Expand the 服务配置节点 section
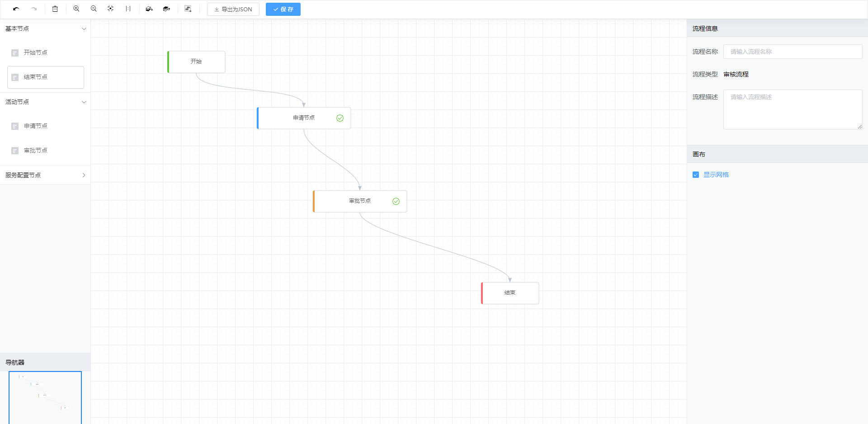 point(45,175)
